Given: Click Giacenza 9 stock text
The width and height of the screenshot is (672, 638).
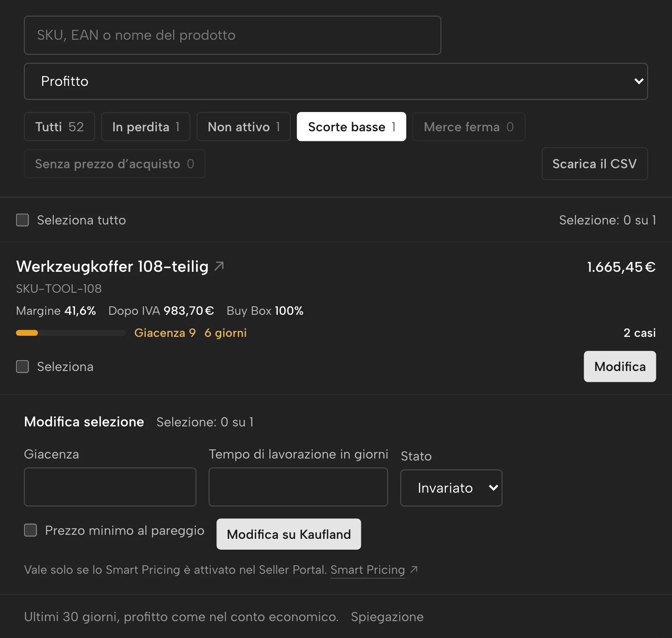Looking at the screenshot, I should [x=165, y=333].
